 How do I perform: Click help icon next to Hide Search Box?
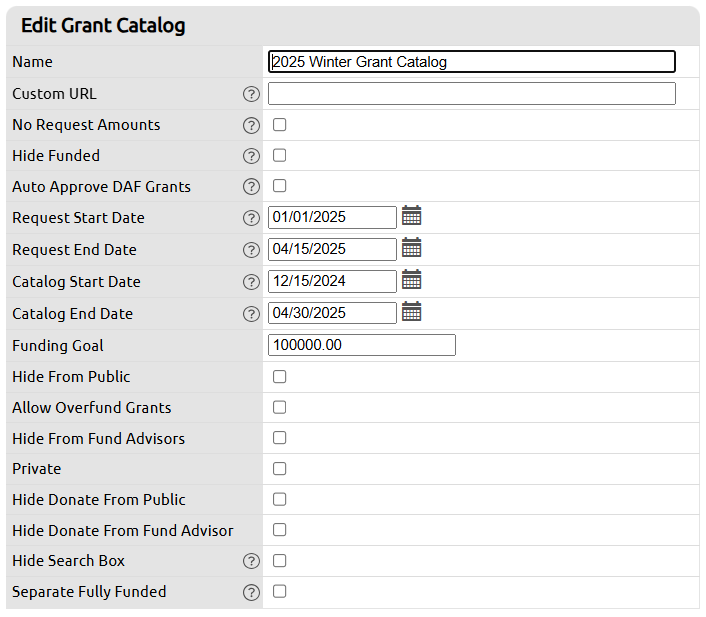tap(251, 561)
